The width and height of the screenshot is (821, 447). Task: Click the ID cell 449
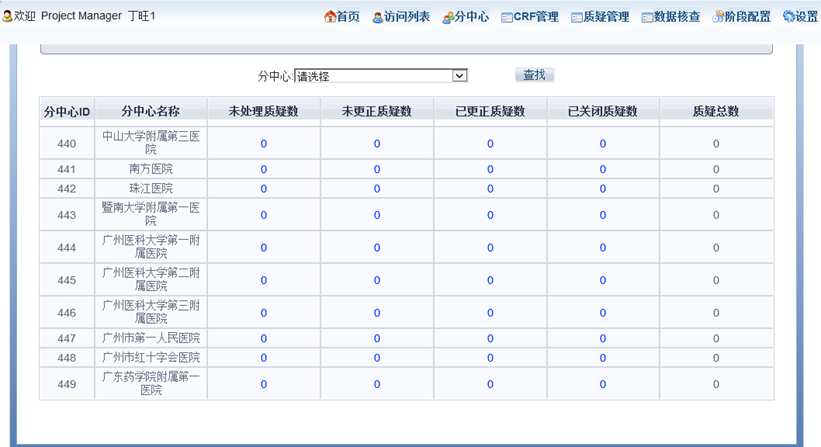pos(67,384)
